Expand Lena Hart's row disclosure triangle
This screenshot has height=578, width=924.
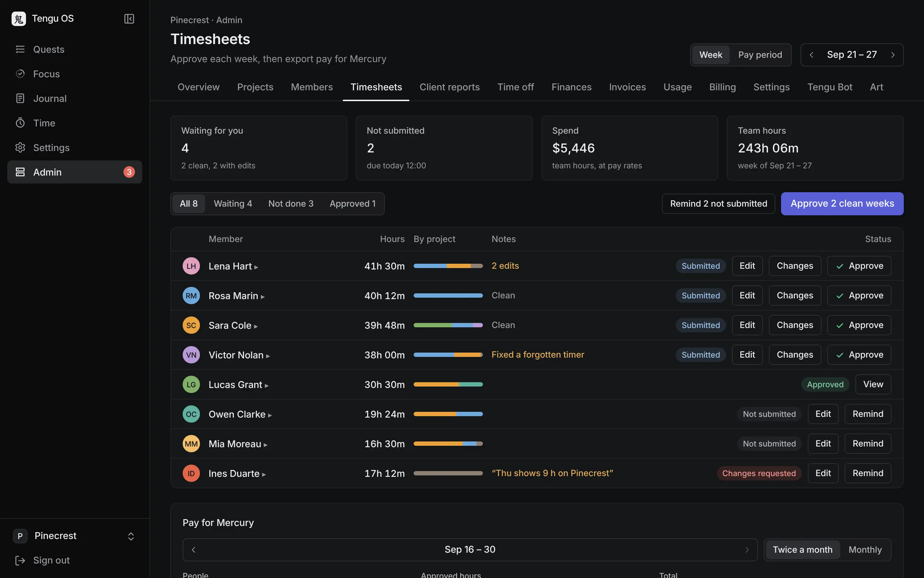(256, 267)
